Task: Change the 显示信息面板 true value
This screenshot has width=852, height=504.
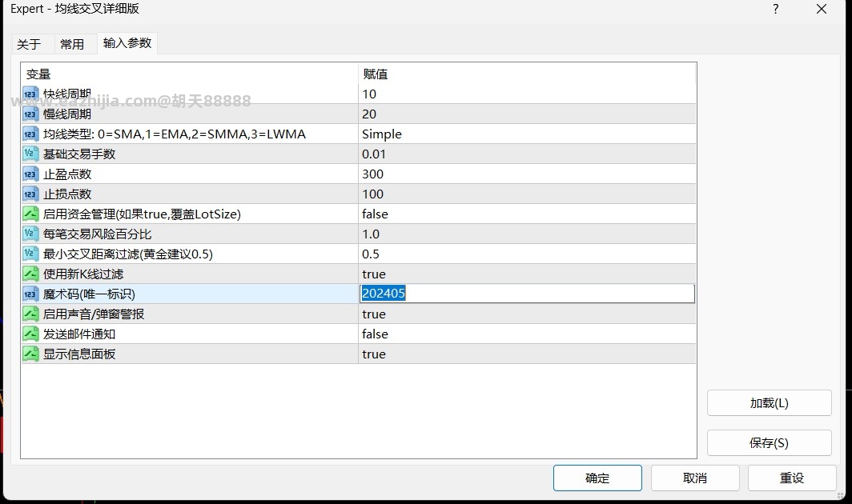Action: (x=527, y=354)
